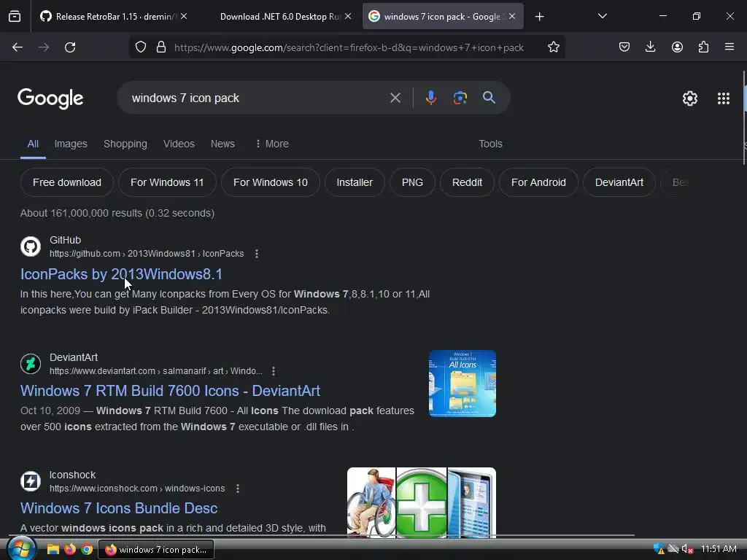The image size is (747, 560).
Task: Open Firefox View in the tab bar
Action: pos(15,17)
